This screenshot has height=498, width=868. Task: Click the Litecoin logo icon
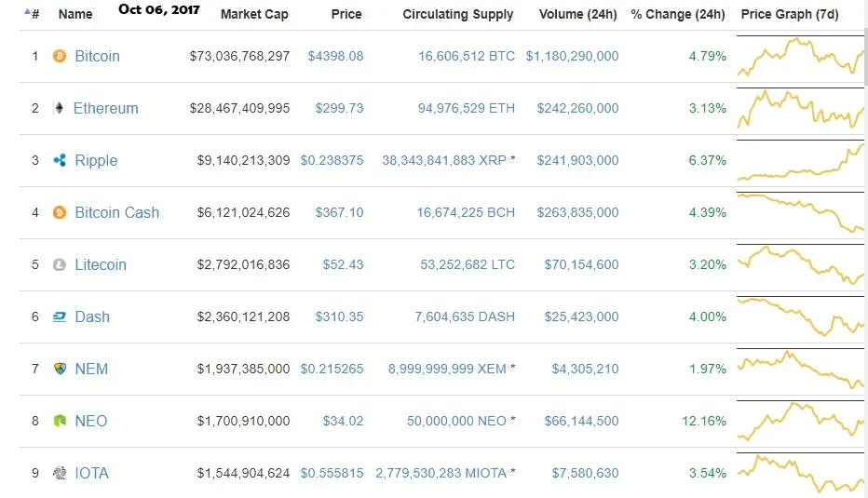pyautogui.click(x=60, y=264)
